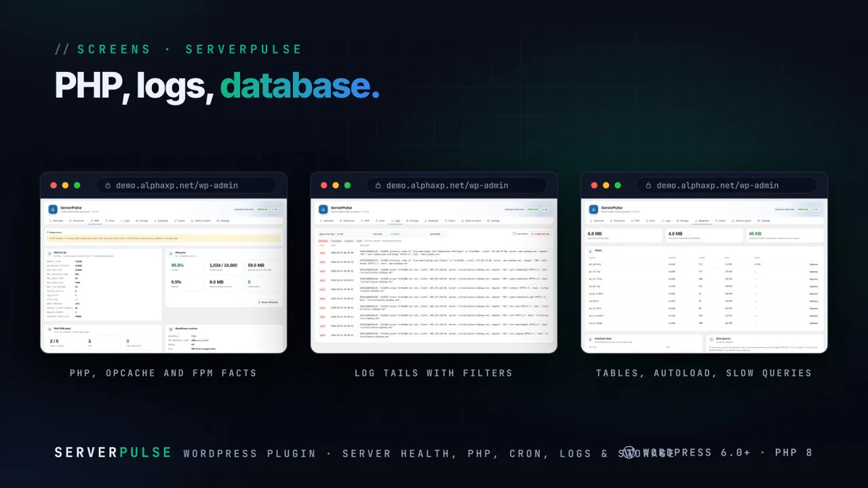Viewport: 868px width, 488px height.
Task: Toggle the auto-refresh checkbox in the logs window
Action: tap(515, 234)
